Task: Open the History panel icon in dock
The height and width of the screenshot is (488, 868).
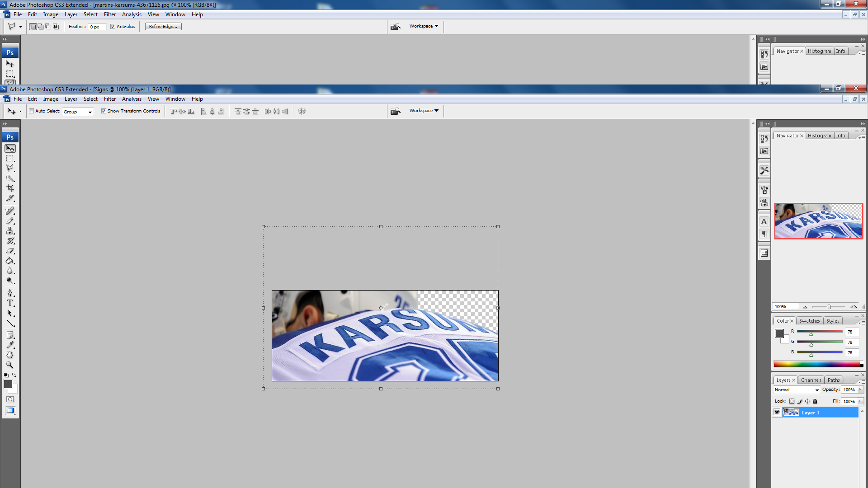Action: (x=764, y=139)
